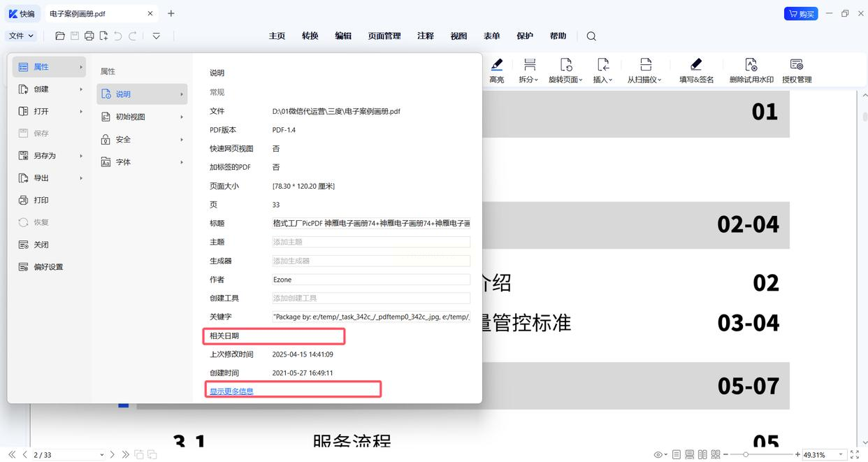Click the 购买 purchase button
The image size is (868, 462).
801,14
